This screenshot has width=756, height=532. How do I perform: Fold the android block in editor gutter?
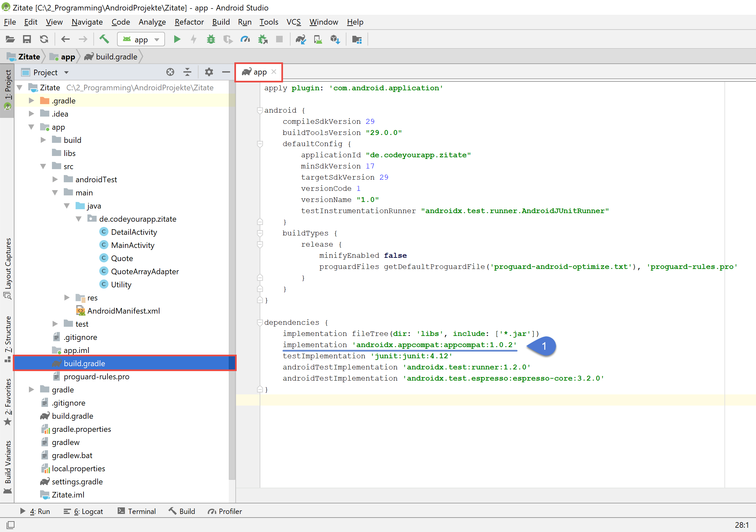click(260, 110)
